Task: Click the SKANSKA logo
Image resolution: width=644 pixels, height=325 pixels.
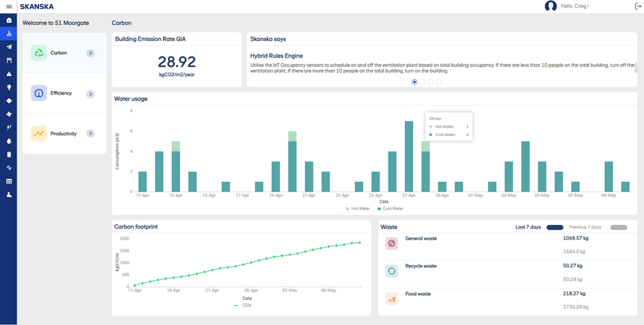Action: tap(36, 7)
